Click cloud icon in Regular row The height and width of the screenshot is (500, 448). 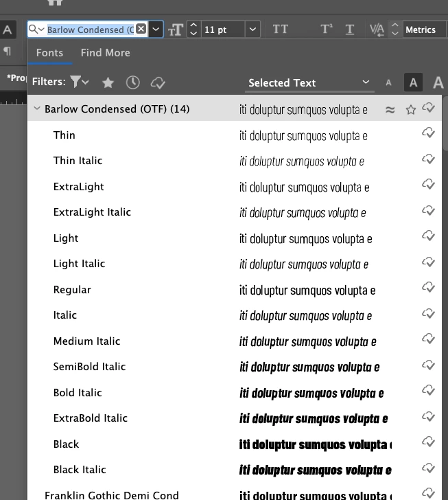(429, 287)
